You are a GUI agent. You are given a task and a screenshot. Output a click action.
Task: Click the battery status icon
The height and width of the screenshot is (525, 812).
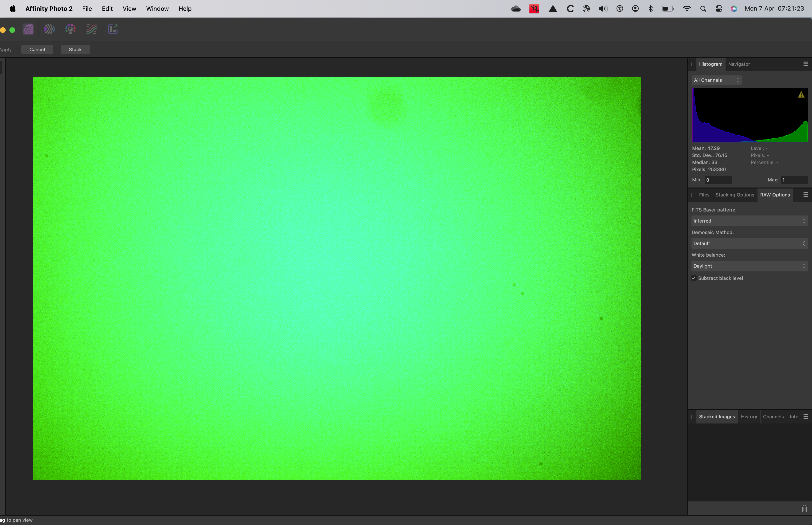(x=668, y=8)
